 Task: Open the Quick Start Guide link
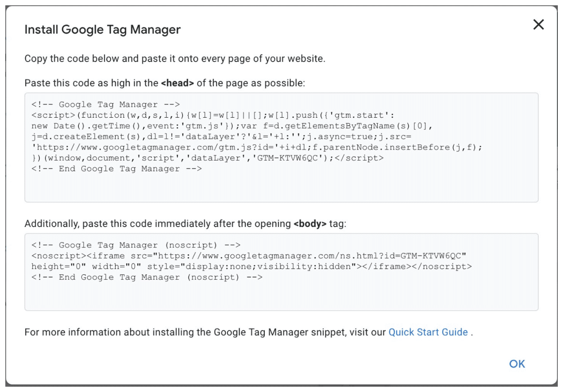click(x=428, y=332)
